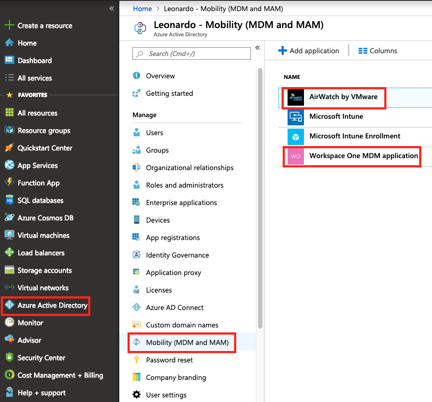This screenshot has height=402, width=432.
Task: Open the All resources grid icon
Action: [9, 113]
